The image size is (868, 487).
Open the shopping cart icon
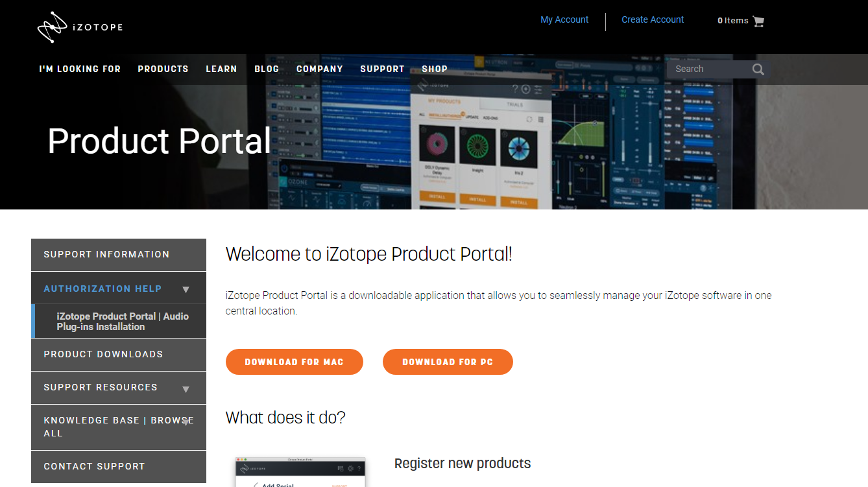pyautogui.click(x=758, y=21)
